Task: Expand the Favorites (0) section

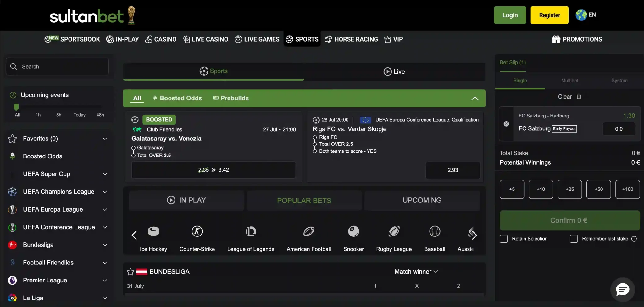Action: tap(105, 139)
